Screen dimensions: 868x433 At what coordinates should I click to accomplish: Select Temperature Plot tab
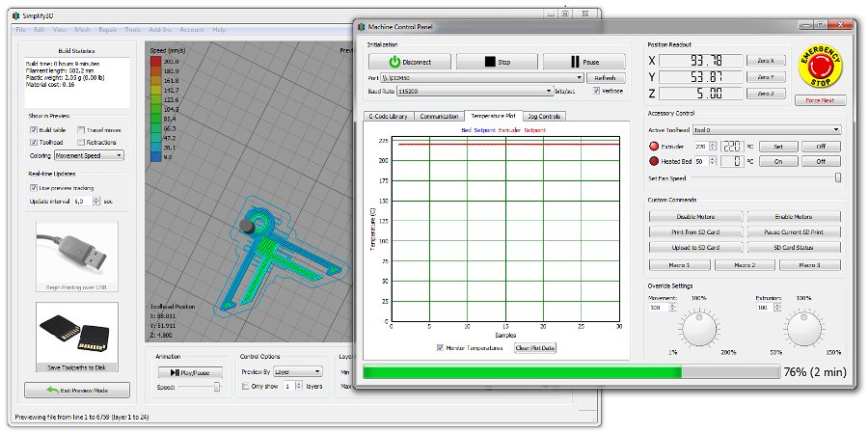click(493, 116)
